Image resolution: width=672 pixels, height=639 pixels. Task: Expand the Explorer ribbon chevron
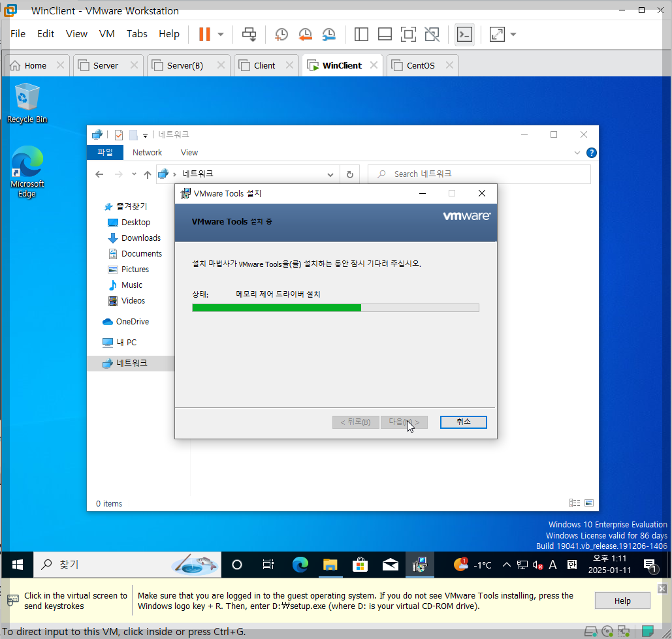pos(577,153)
